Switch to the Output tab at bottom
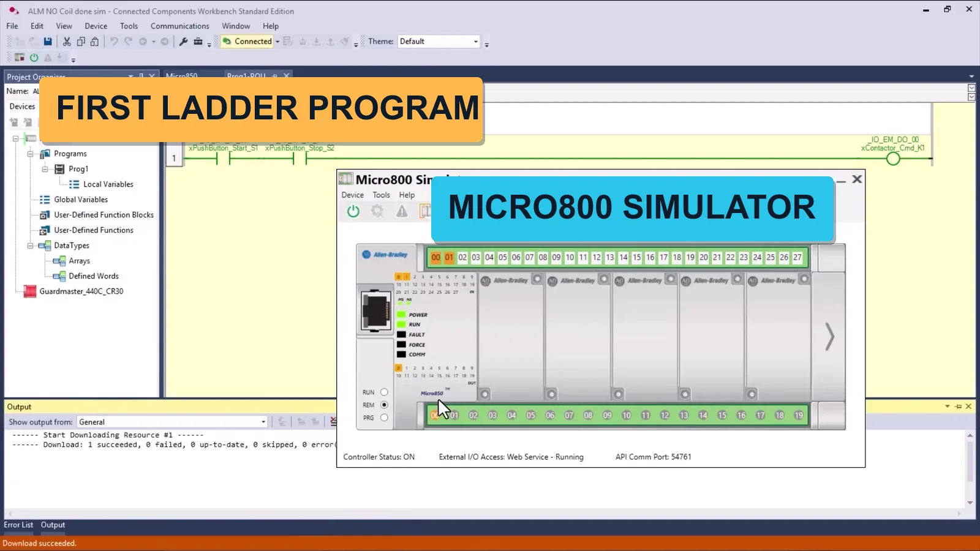980x551 pixels. [x=53, y=525]
